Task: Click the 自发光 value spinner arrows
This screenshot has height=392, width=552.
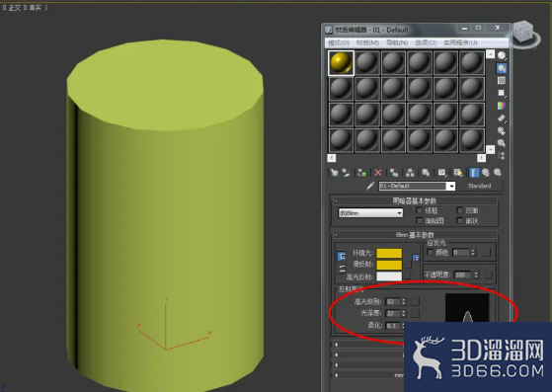Action: pos(473,253)
